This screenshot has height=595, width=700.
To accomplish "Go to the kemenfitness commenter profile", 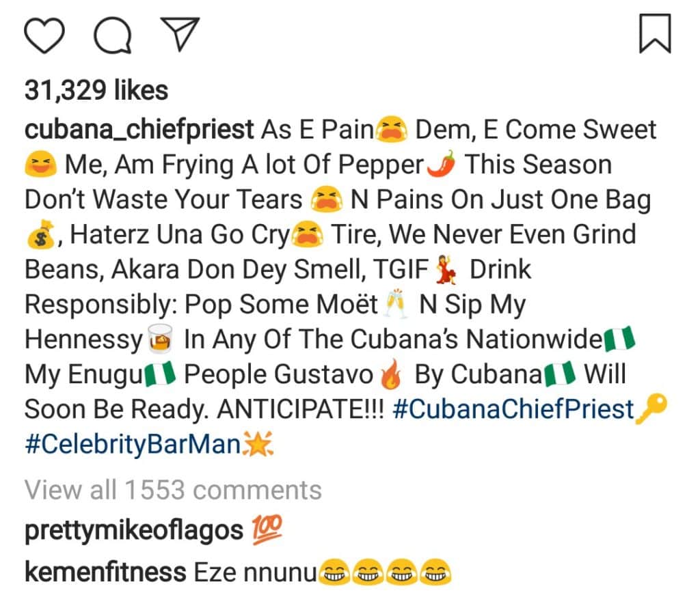I will coord(105,572).
